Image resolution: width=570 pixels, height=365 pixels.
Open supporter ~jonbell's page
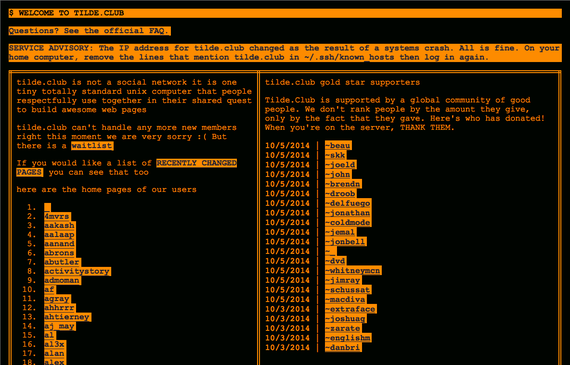(x=346, y=242)
